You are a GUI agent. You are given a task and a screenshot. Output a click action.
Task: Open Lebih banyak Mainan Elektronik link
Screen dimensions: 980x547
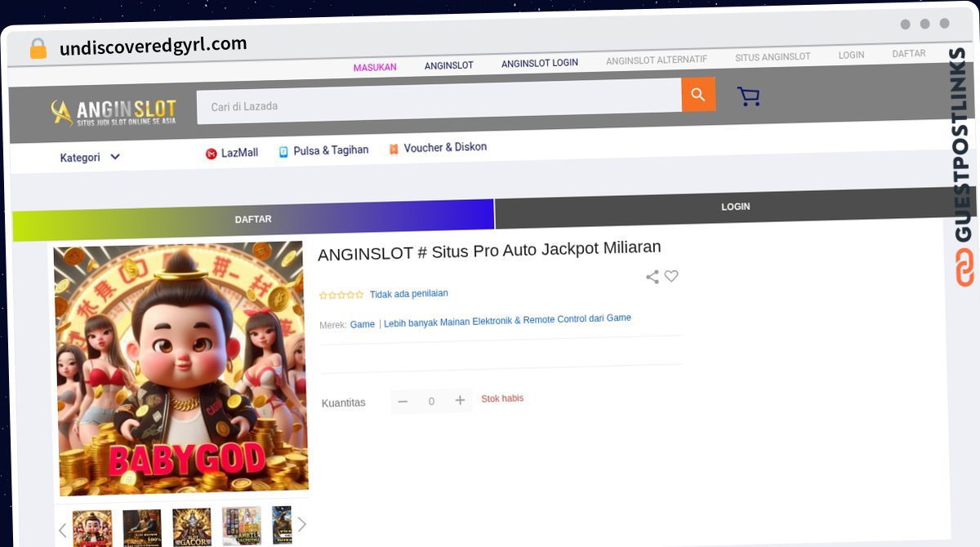507,320
